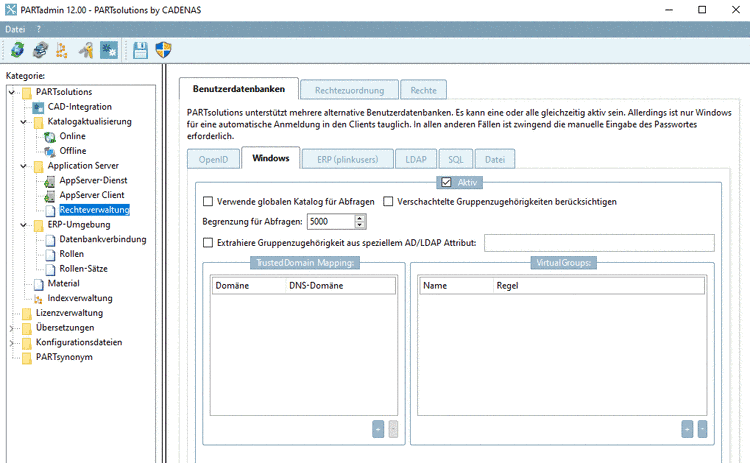The image size is (750, 463).
Task: Click the minus button under TrustedDomain Mapping
Action: [393, 429]
